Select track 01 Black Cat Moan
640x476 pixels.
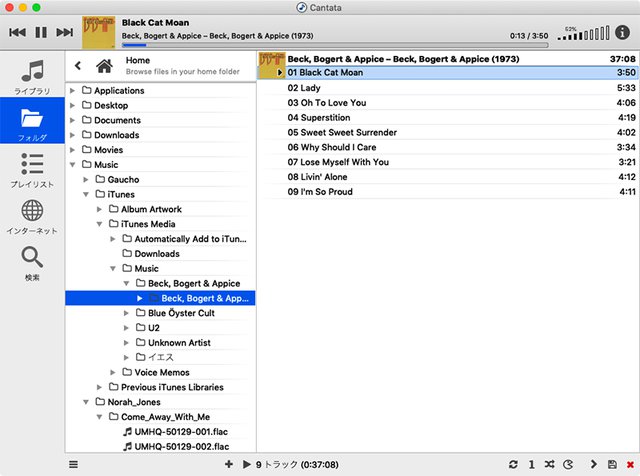[448, 73]
